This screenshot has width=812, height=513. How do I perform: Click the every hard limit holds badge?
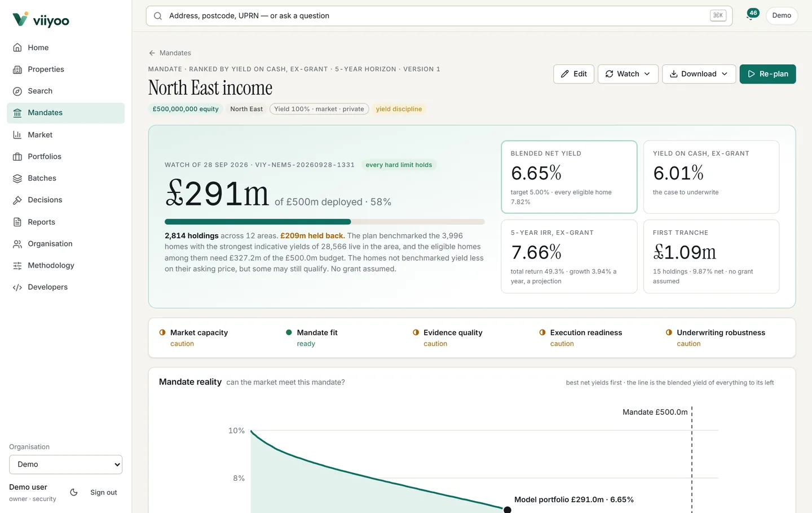(399, 165)
